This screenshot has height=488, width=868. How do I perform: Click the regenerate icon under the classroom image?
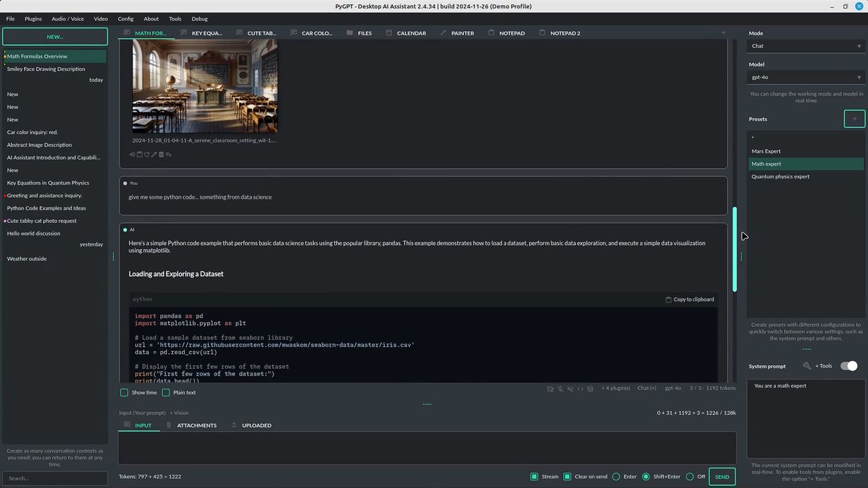[147, 154]
